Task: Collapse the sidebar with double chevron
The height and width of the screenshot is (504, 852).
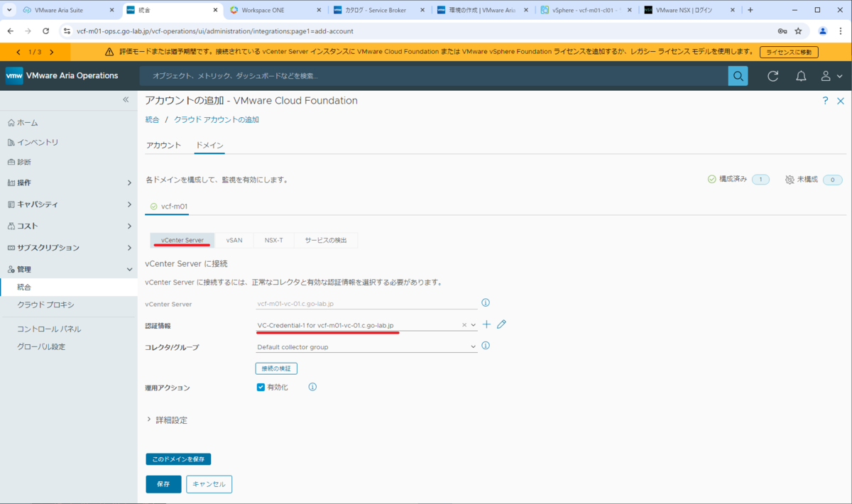Action: 126,100
